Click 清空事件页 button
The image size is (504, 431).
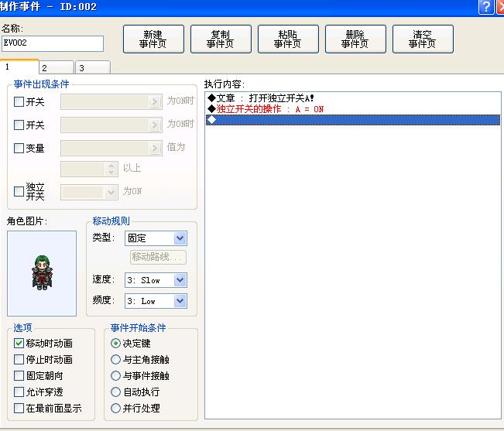click(x=423, y=39)
